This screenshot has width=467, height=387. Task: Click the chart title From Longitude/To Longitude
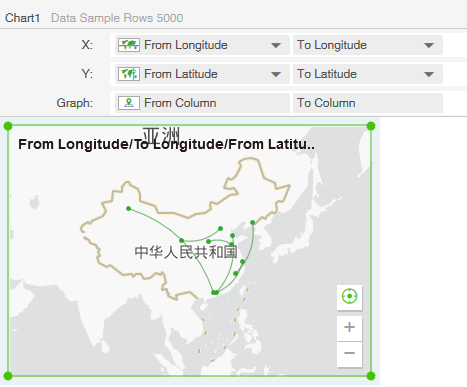point(166,144)
